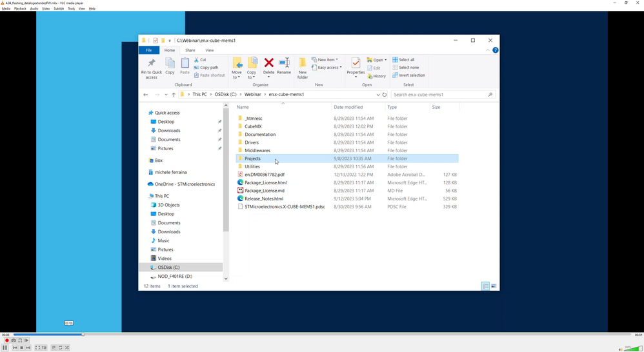Image resolution: width=644 pixels, height=352 pixels.
Task: Skip to previous media in VLC
Action: click(15, 348)
